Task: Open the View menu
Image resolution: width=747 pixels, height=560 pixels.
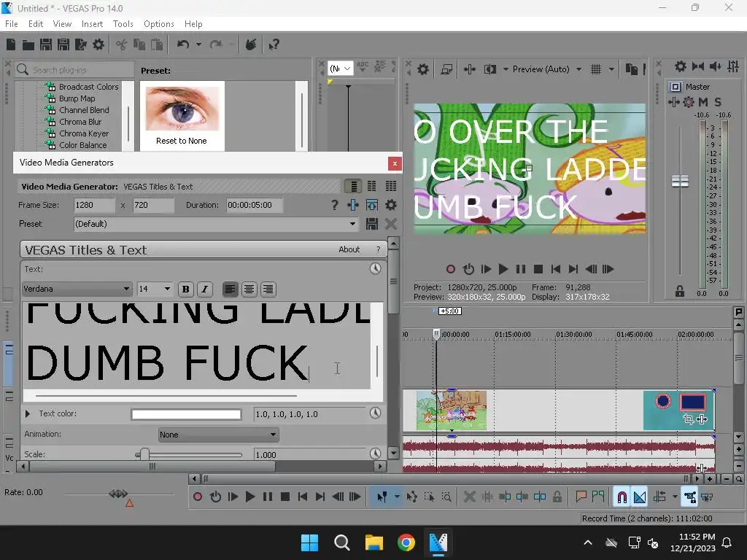Action: [x=62, y=24]
